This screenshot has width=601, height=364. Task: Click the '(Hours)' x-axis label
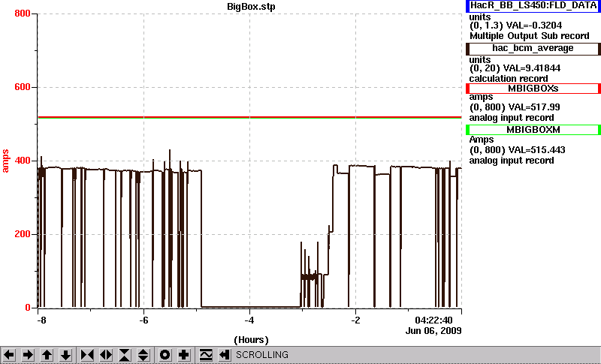251,340
